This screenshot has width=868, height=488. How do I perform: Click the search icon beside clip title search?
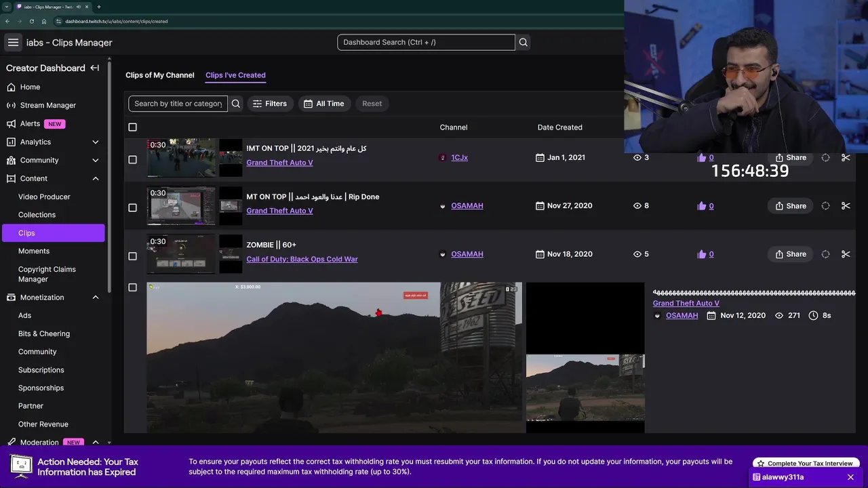(x=236, y=104)
